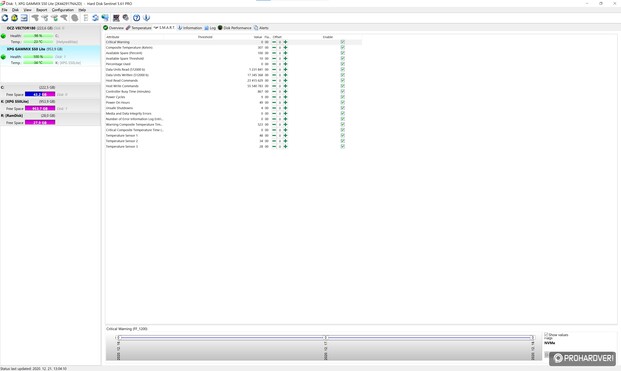Switch to the Overview tab
This screenshot has width=621, height=371.
point(114,28)
